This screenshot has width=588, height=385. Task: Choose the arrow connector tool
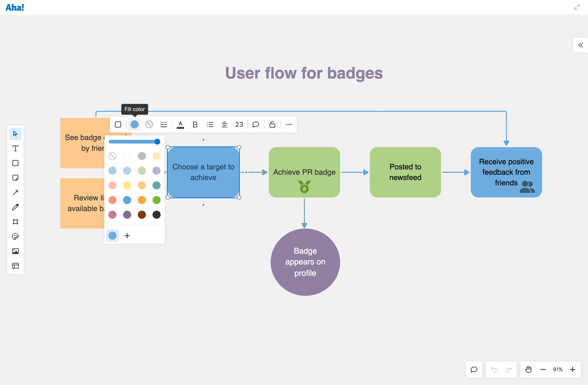pyautogui.click(x=15, y=192)
